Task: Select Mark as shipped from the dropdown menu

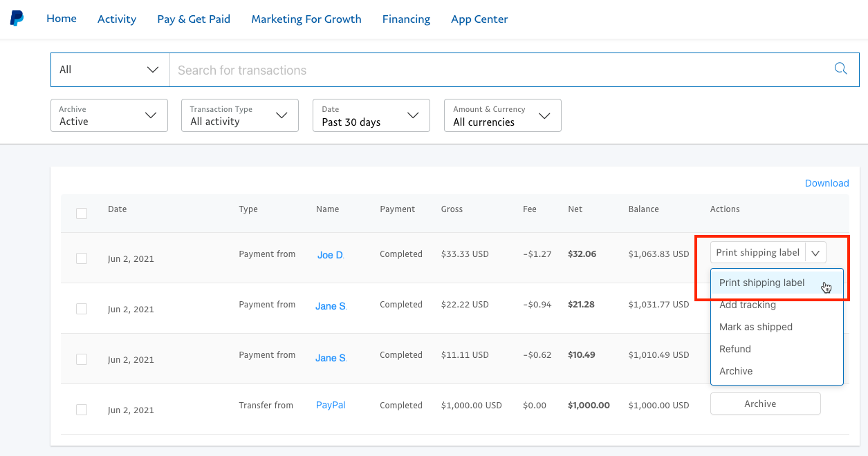Action: click(755, 327)
